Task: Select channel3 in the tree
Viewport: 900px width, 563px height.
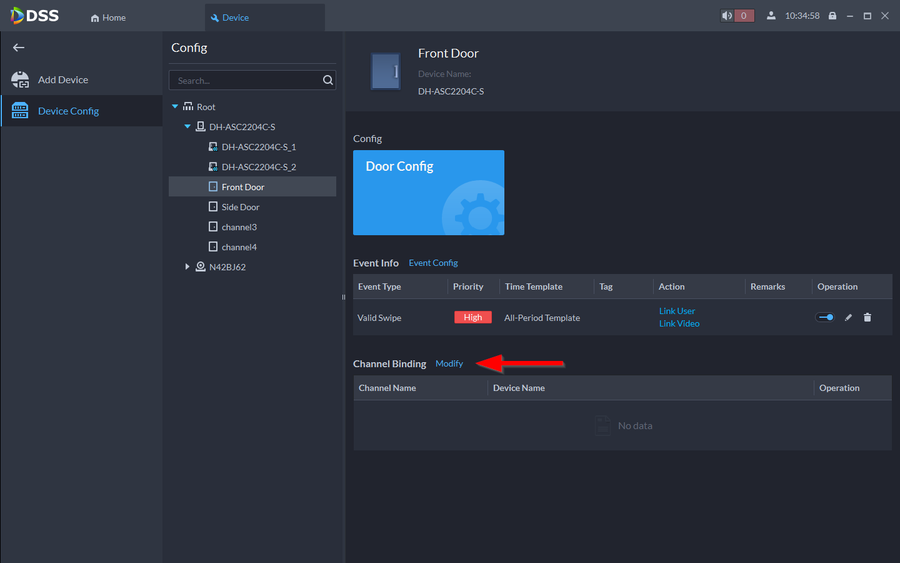Action: [239, 227]
